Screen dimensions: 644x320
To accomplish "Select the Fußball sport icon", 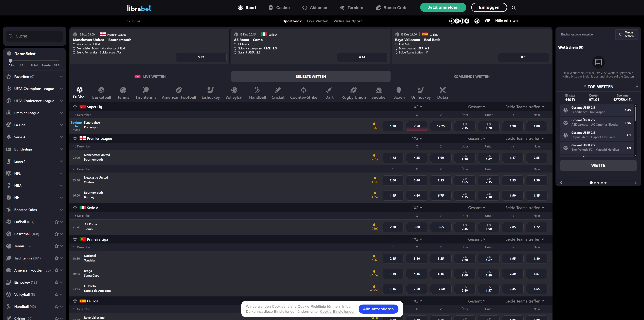I will tap(80, 90).
